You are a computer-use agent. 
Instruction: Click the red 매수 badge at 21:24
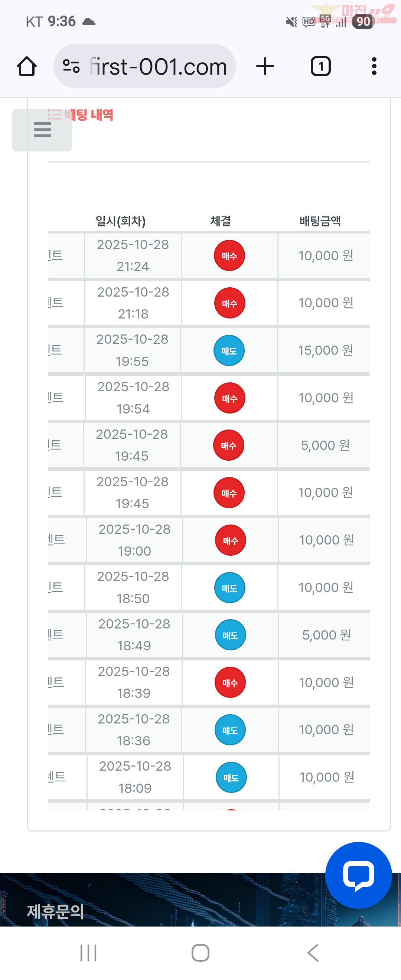229,256
